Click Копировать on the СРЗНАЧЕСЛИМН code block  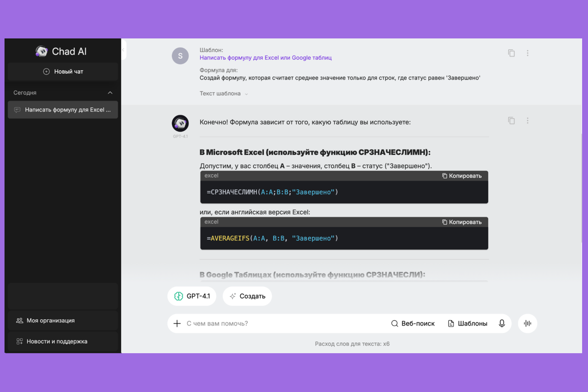pos(462,176)
